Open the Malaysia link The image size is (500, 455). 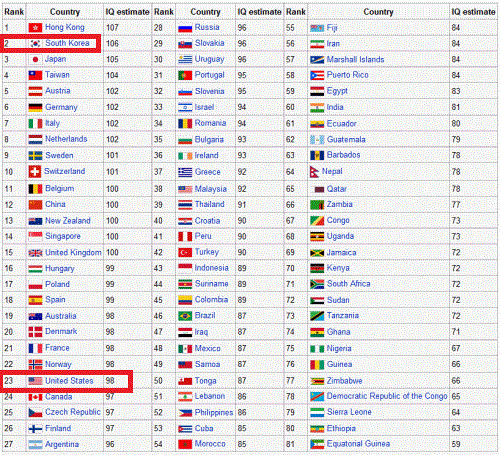coord(211,189)
